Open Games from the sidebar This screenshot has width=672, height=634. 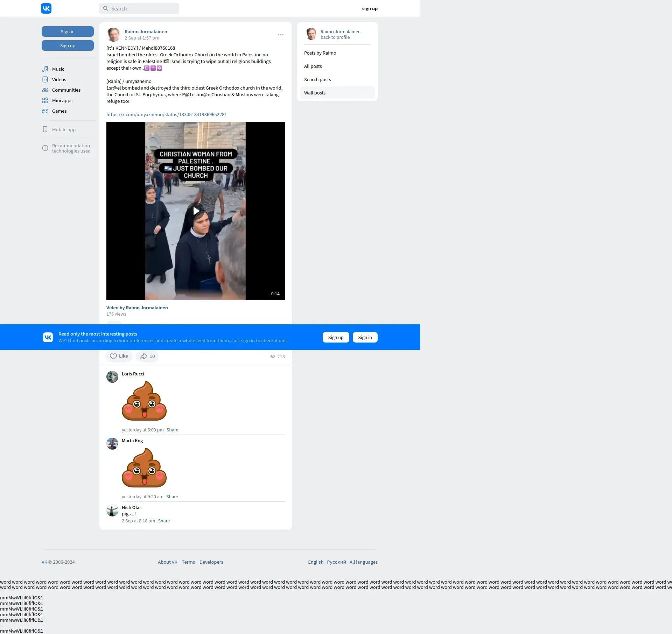click(59, 111)
